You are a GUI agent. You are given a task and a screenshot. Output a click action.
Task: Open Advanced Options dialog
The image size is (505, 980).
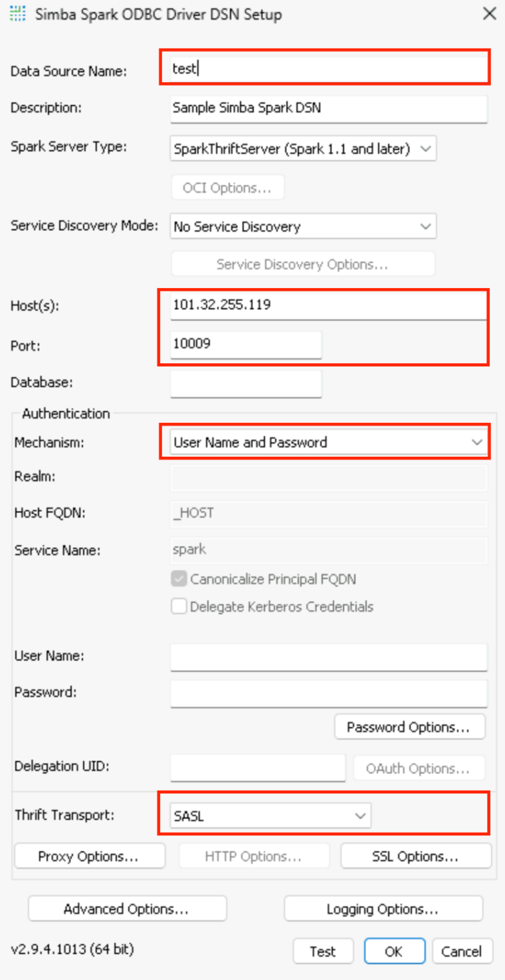click(x=127, y=909)
